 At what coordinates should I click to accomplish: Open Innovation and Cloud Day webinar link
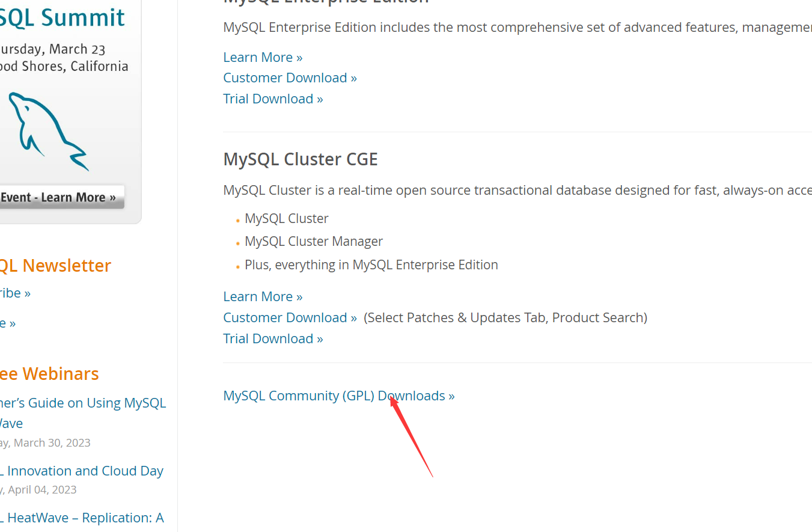click(82, 471)
